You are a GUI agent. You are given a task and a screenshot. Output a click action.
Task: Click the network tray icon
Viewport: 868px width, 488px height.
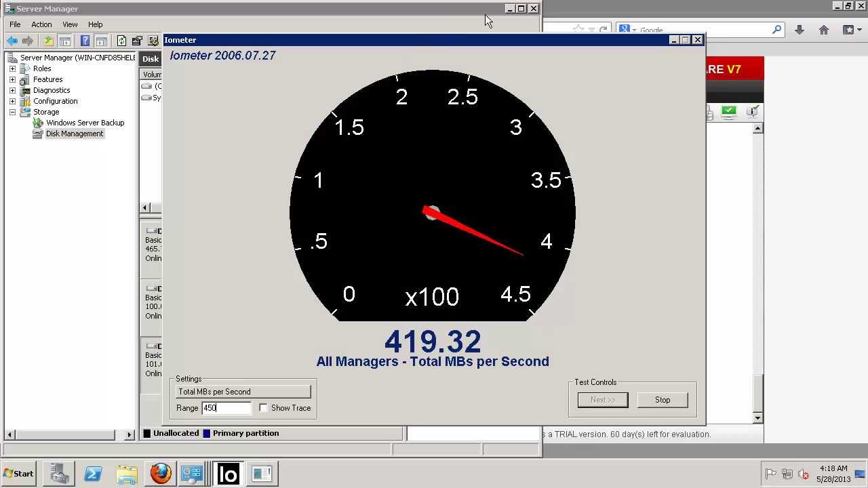pos(787,474)
